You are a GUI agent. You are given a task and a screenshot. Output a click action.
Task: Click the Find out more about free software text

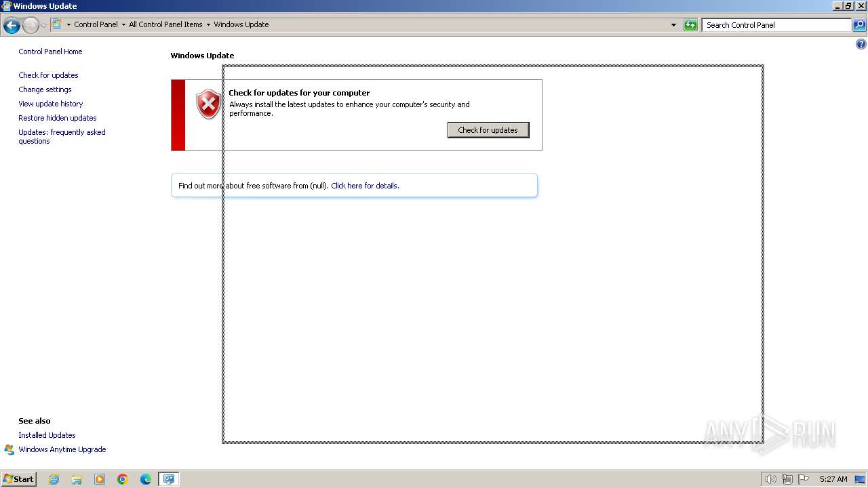(253, 186)
